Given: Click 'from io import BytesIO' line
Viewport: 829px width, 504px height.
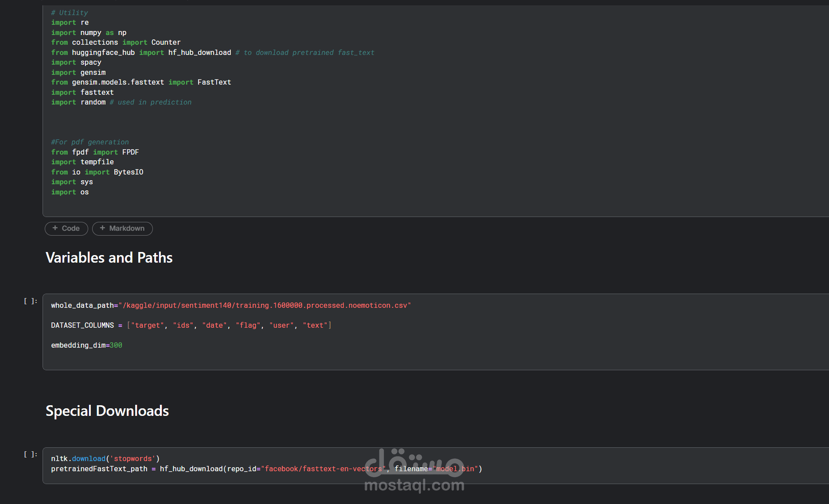Looking at the screenshot, I should click(x=97, y=172).
